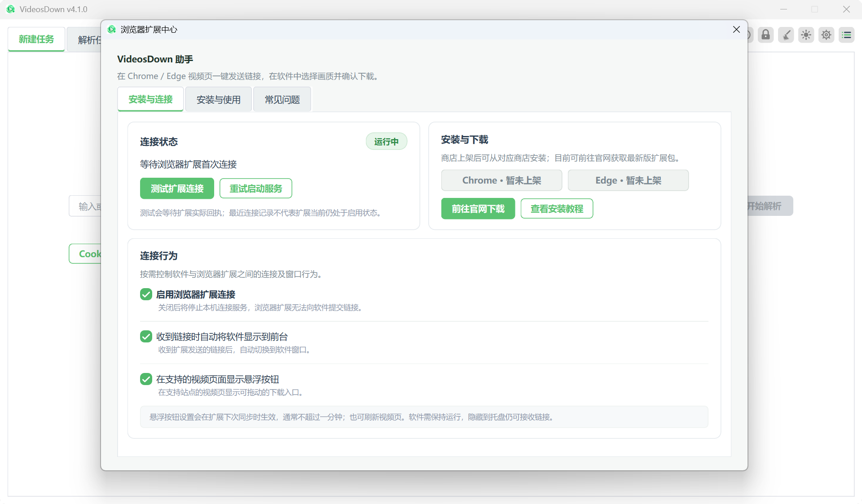Click the VideosDown logo in title bar
The image size is (862, 504).
11,9
